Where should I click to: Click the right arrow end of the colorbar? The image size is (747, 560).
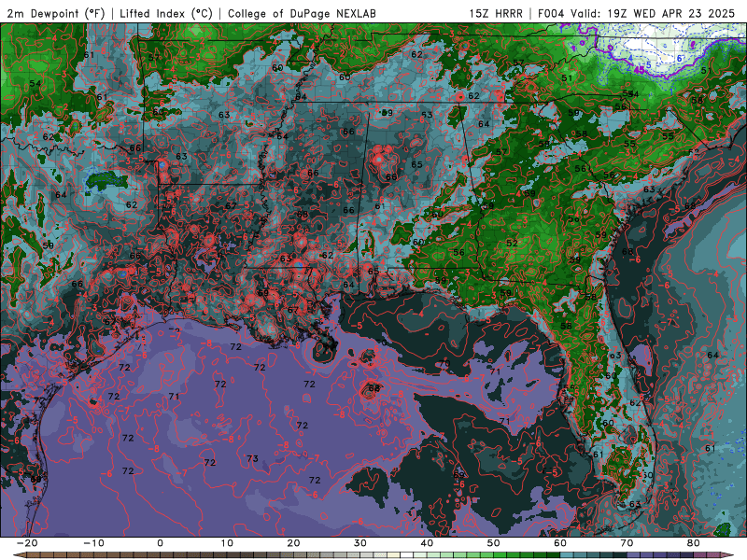pos(729,554)
